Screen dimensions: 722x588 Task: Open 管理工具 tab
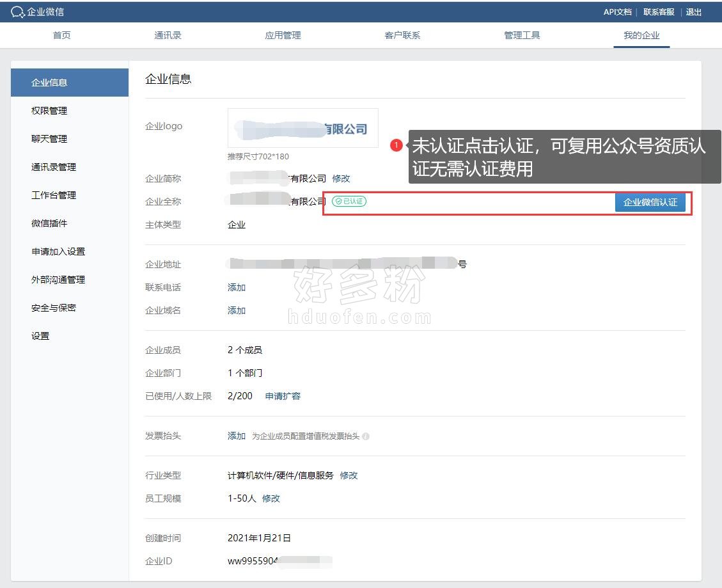click(x=522, y=35)
